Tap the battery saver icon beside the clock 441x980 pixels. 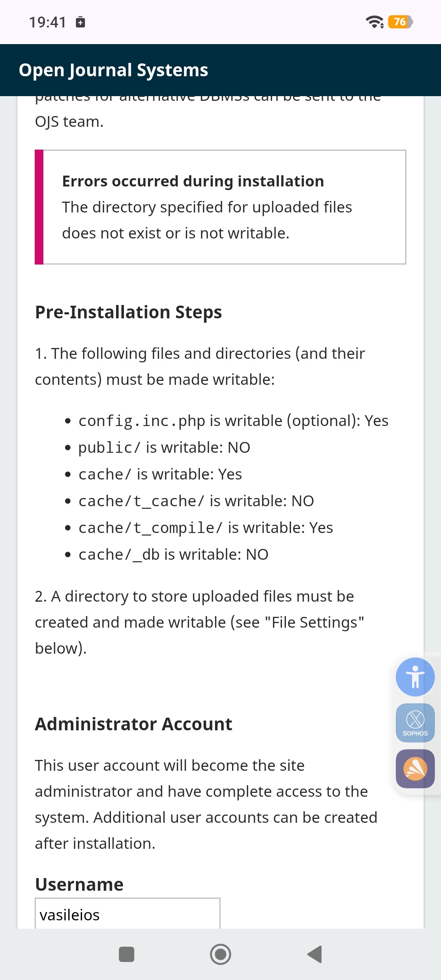pyautogui.click(x=80, y=22)
